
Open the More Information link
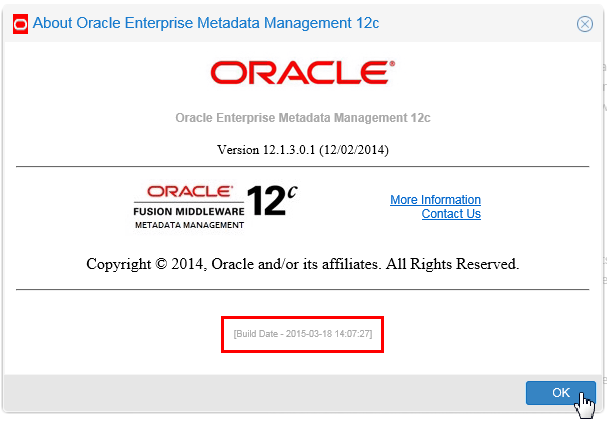tap(435, 200)
